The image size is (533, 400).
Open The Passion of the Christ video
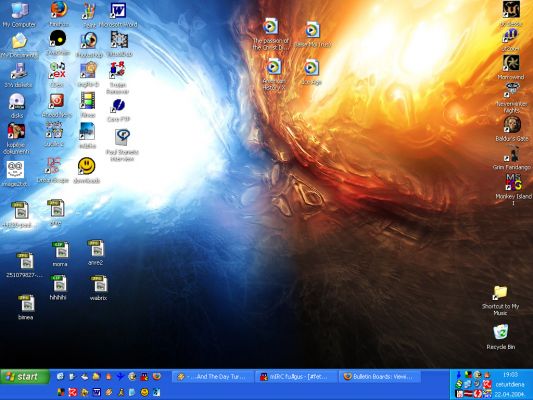point(271,27)
